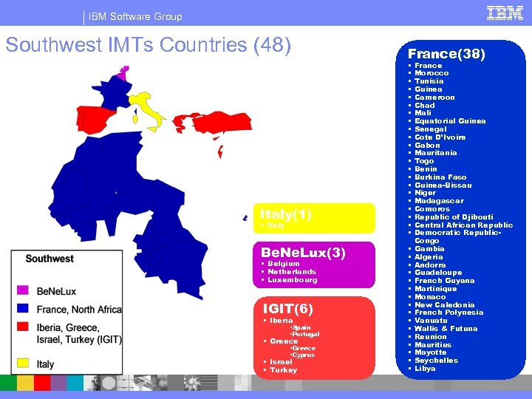Screen dimensions: 532x399
Task: Click 'Monaco' in the France list
Action: tap(430, 297)
